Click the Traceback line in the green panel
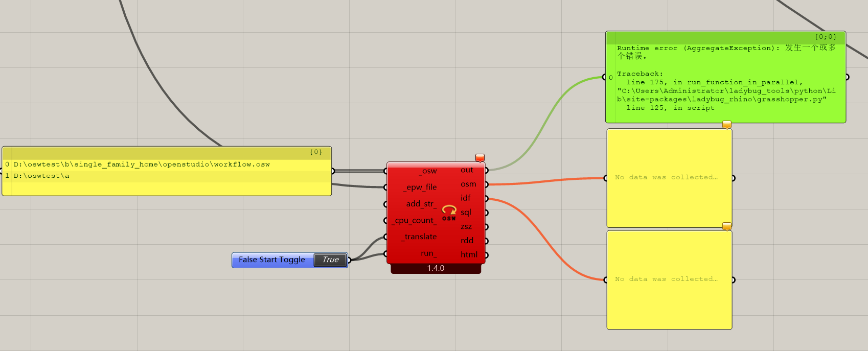Screen dimensions: 868x351 639,74
